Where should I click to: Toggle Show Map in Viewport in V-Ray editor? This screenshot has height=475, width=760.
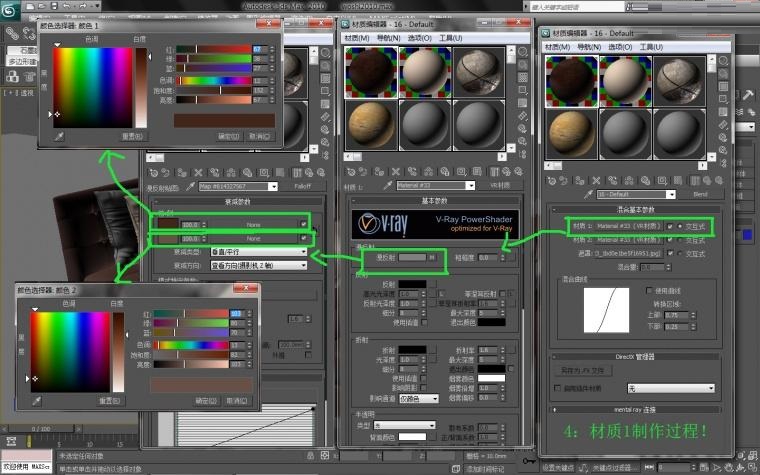coord(477,172)
